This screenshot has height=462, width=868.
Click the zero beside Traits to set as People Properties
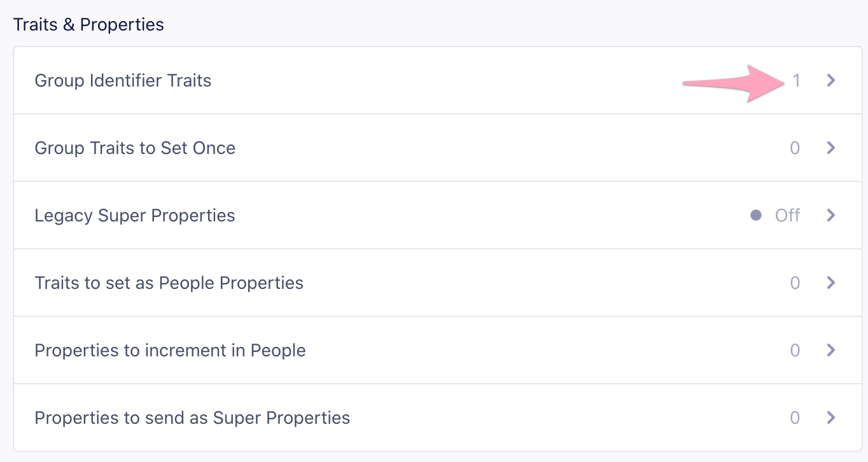pyautogui.click(x=795, y=283)
